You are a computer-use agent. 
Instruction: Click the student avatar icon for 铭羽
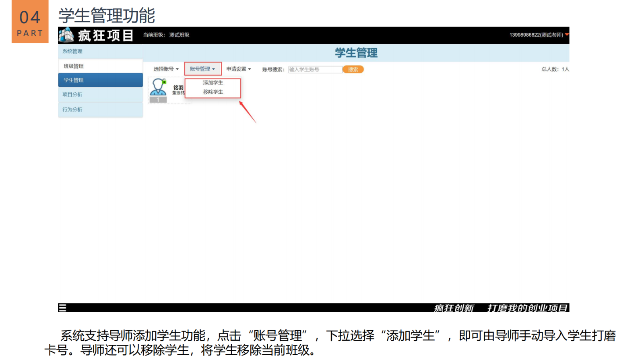(x=158, y=87)
